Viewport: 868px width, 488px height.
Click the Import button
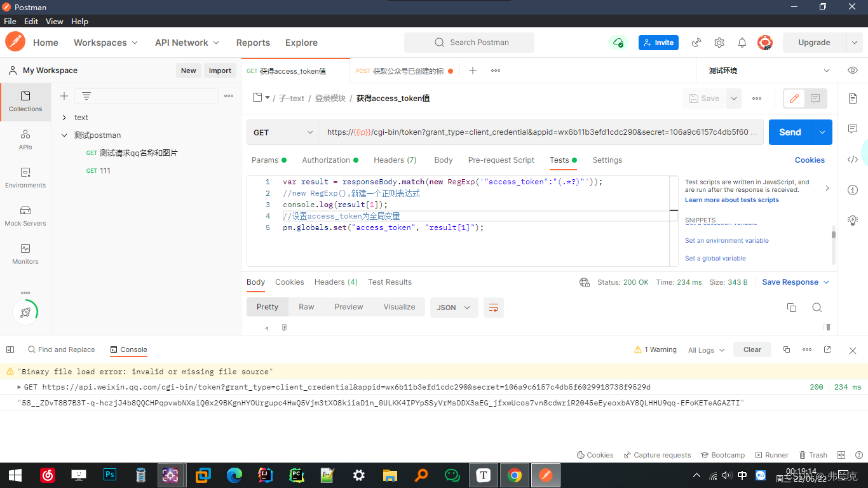tap(220, 71)
